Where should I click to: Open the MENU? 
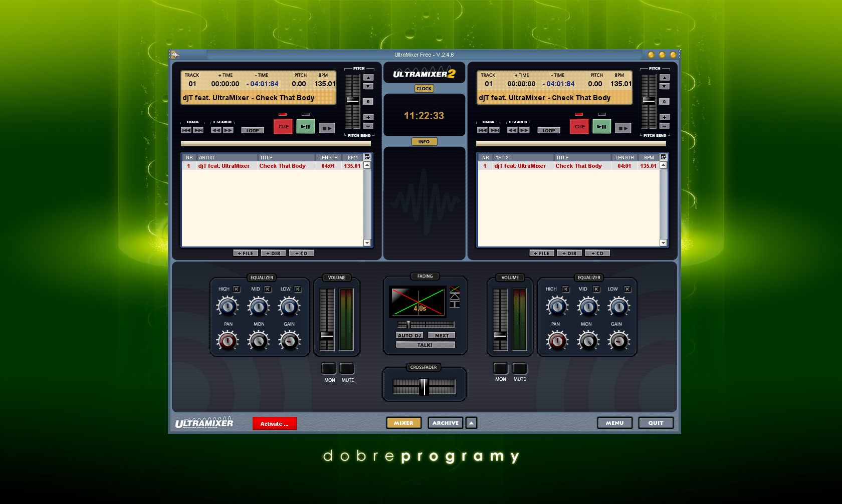[614, 423]
